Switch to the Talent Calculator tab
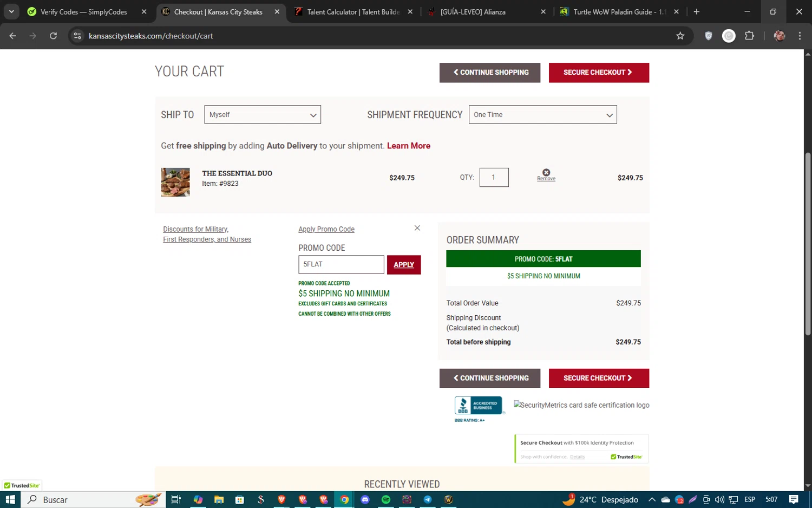The image size is (812, 508). pos(353,11)
